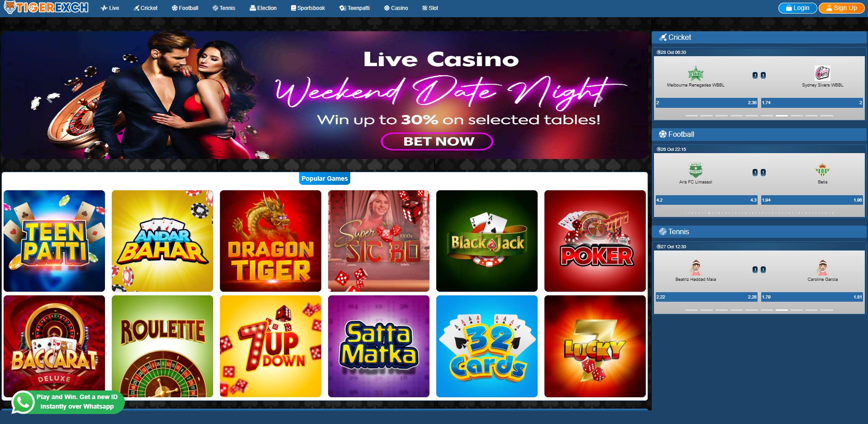868x424 pixels.
Task: Select the 1.74 odds for Sydney Sixers
Action: pyautogui.click(x=812, y=103)
